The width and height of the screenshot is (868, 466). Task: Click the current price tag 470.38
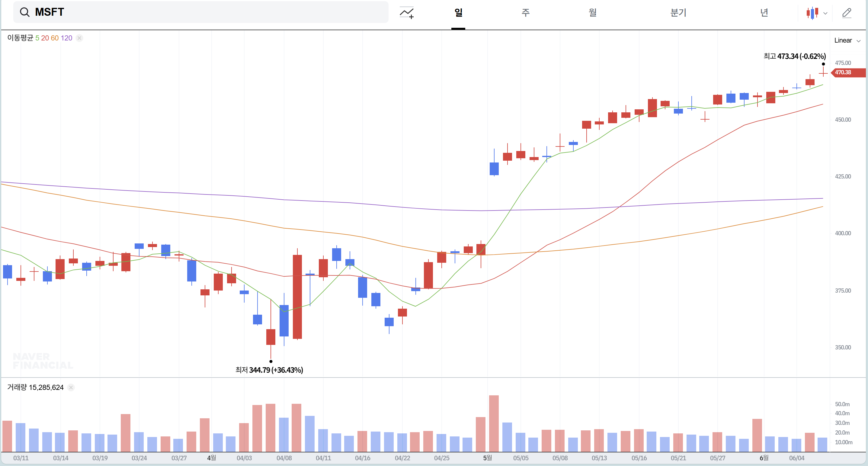(848, 72)
